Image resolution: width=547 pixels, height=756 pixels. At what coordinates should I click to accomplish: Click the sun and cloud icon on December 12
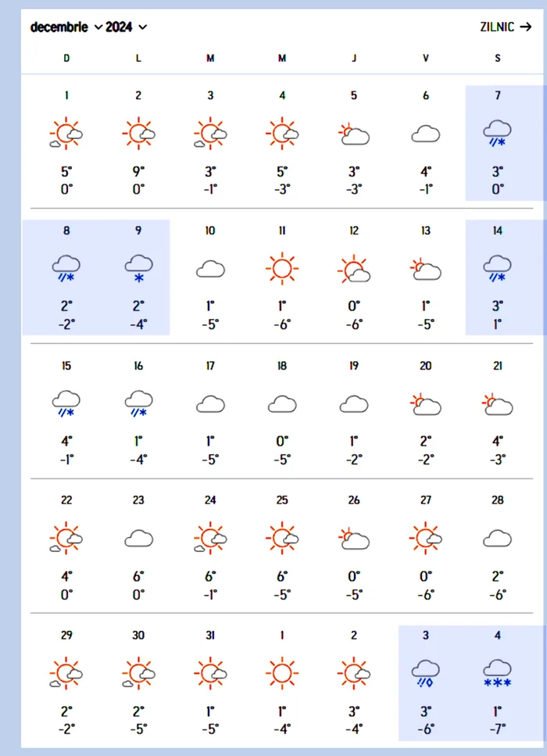coord(354,269)
